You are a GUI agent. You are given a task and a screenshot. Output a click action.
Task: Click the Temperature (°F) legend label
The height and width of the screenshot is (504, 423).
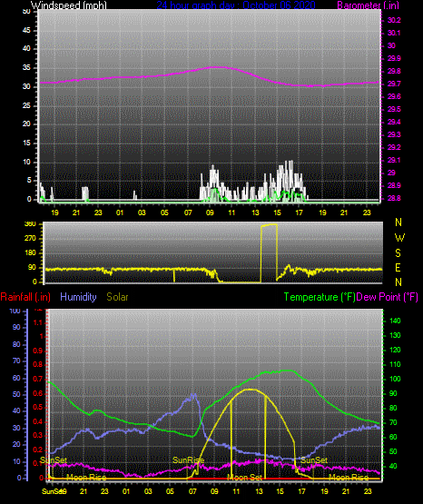[x=320, y=297]
